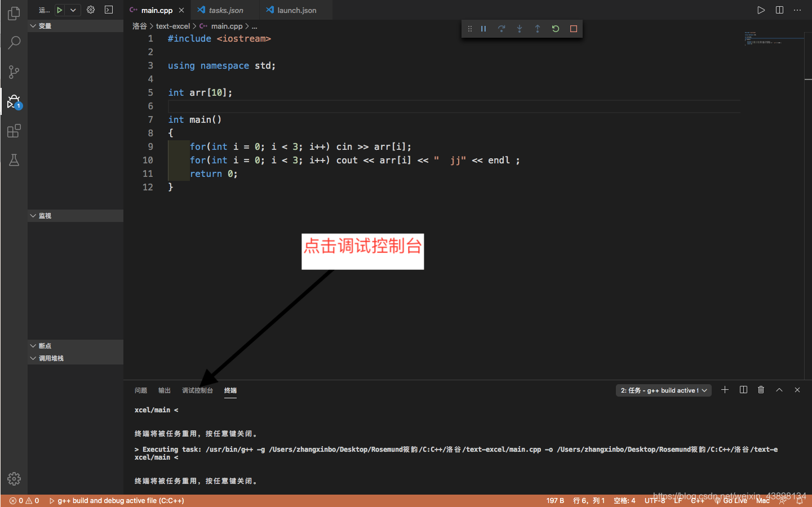
Task: Grab the debug toolbar drag handle
Action: pos(470,29)
